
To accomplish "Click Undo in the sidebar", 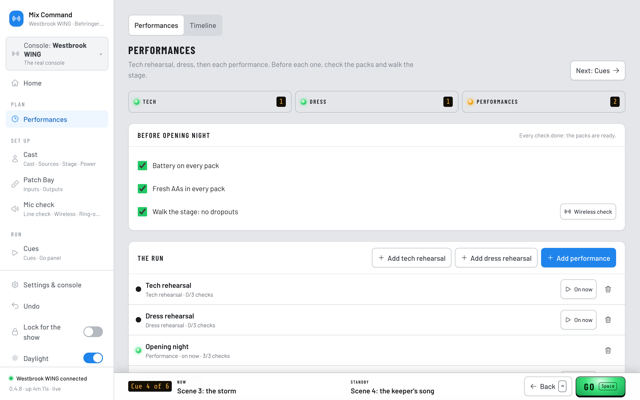I will point(57,306).
